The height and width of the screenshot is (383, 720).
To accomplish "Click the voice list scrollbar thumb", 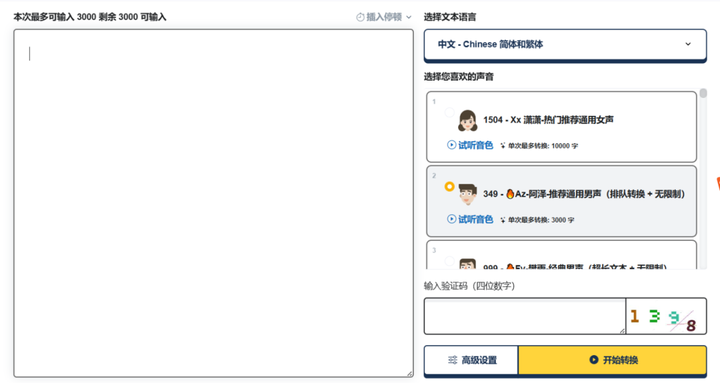I will [x=703, y=93].
